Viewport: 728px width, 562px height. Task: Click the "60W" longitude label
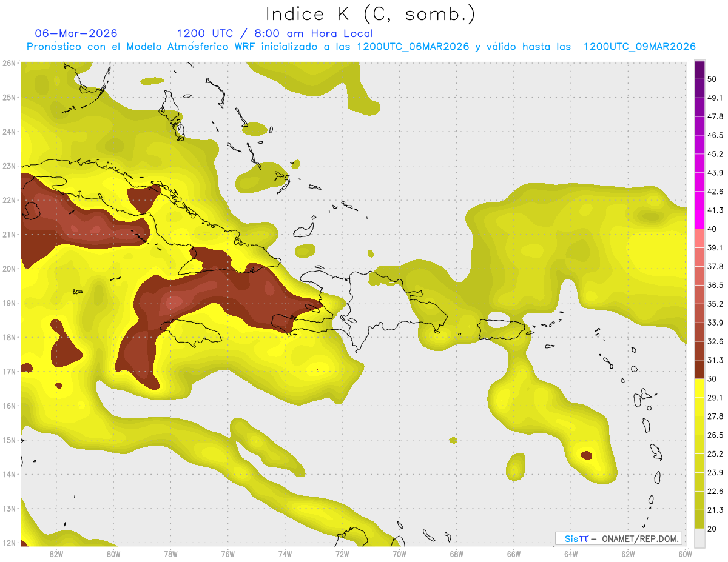pos(685,554)
